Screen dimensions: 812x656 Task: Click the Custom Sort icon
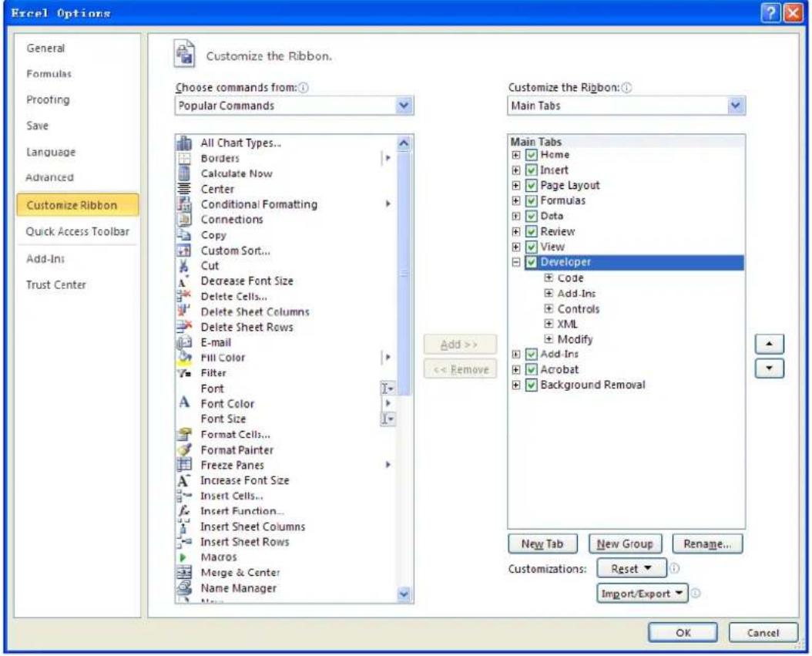184,251
